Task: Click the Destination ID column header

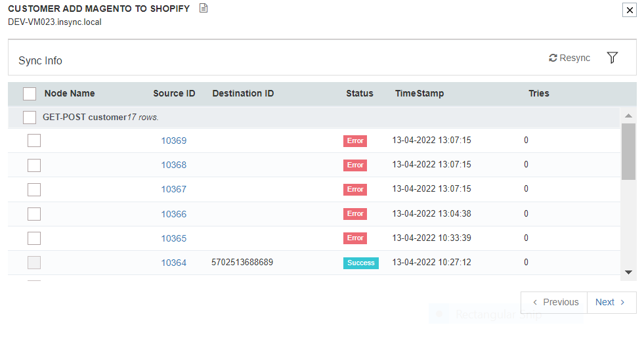Action: (x=243, y=94)
